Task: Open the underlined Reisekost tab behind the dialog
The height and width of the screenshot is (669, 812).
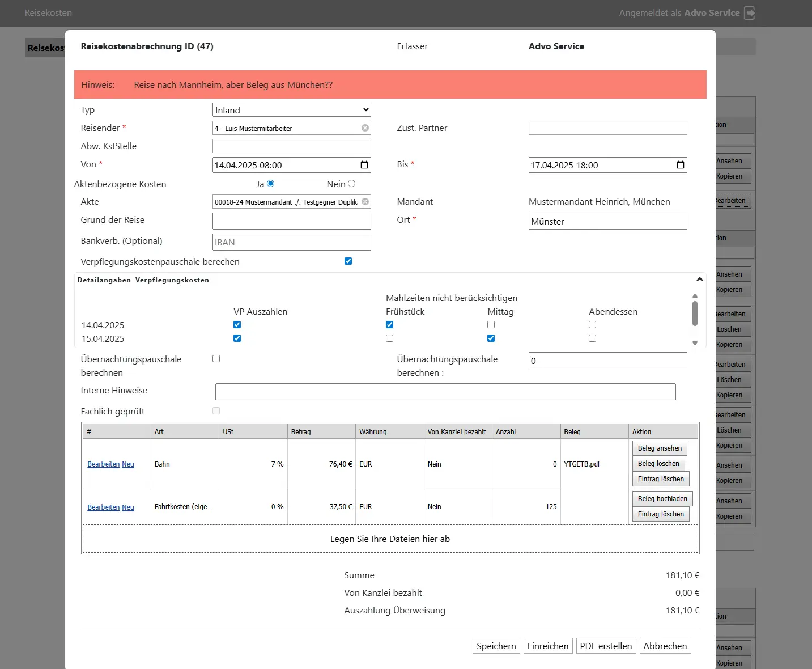Action: click(45, 48)
